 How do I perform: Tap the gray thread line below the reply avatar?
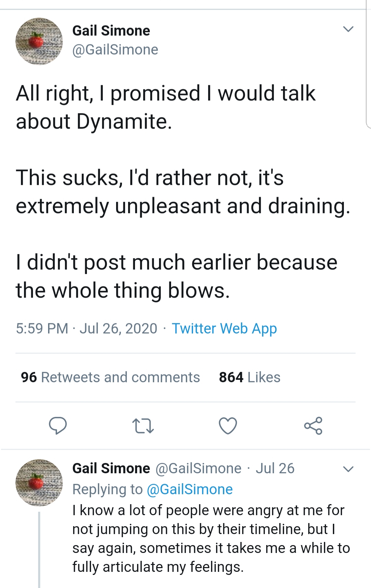(39, 550)
